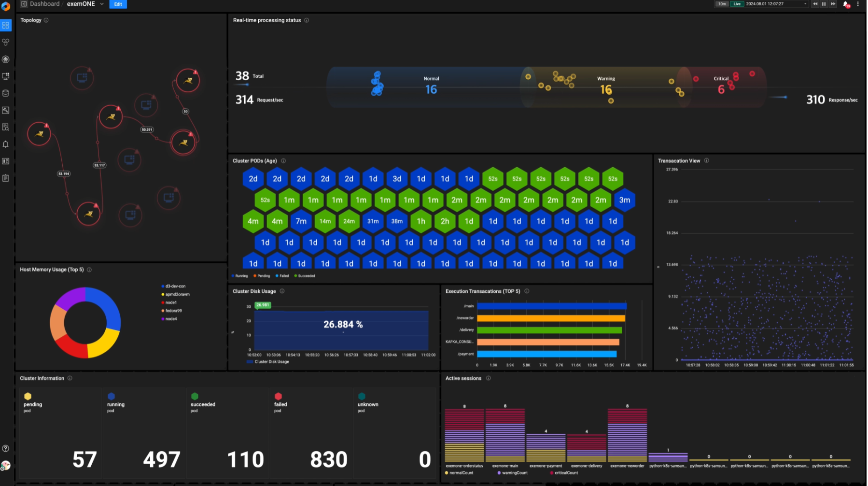
Task: Open the wrench tools icon in sidebar
Action: [6, 110]
